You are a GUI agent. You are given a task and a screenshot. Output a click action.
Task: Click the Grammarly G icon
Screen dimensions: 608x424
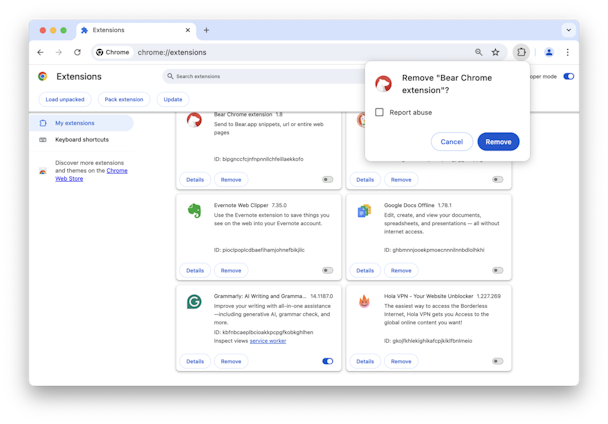[194, 301]
